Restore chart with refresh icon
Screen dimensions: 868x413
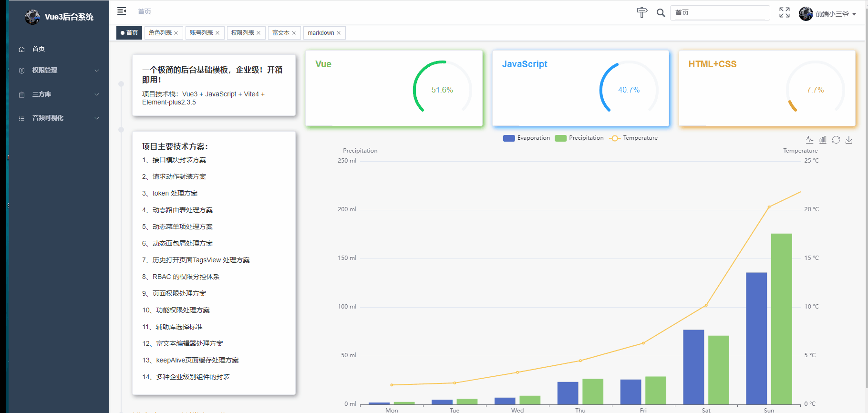[836, 140]
